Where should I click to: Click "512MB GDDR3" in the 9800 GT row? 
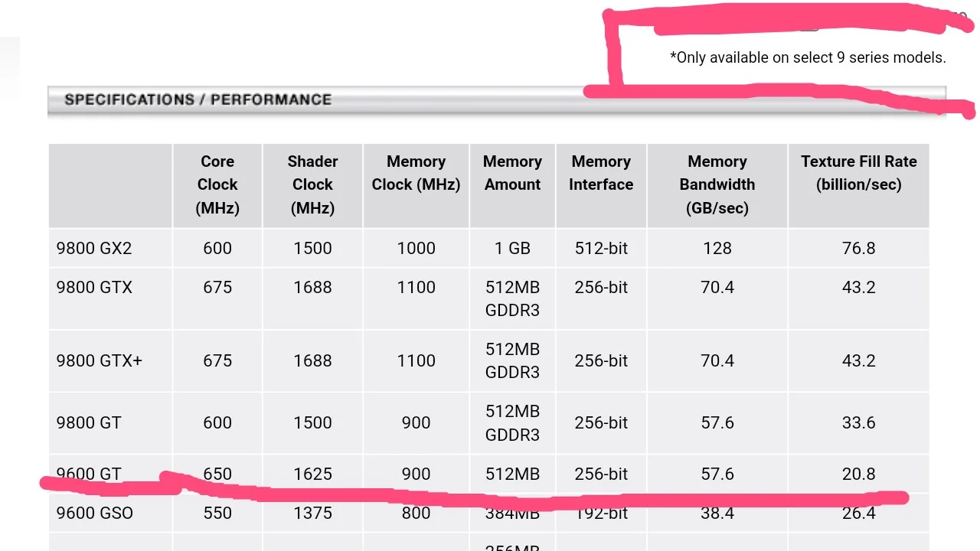point(512,422)
